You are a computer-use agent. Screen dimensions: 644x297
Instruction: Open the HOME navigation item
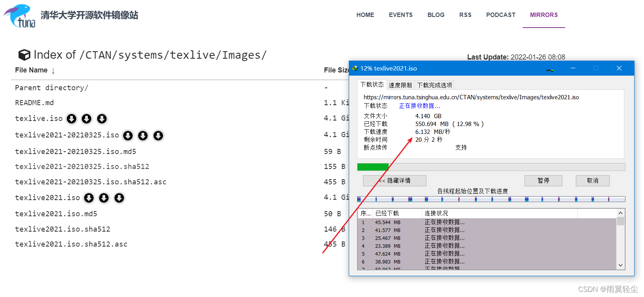[365, 15]
